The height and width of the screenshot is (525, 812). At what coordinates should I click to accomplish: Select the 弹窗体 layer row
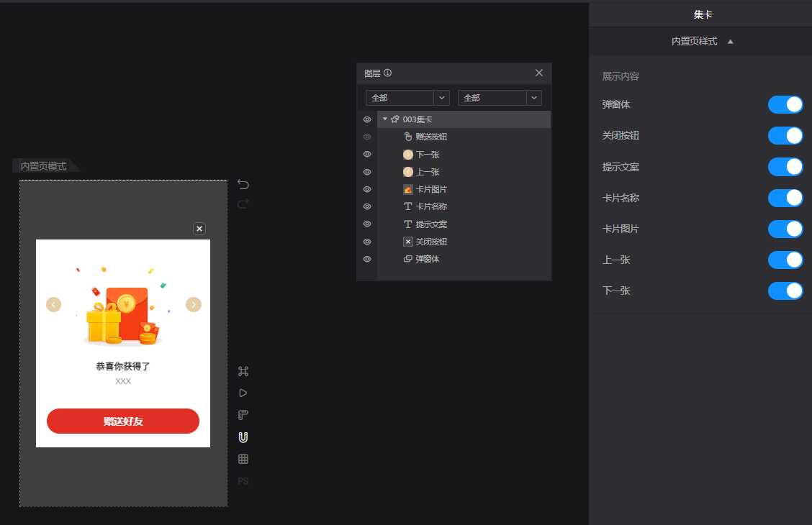464,259
